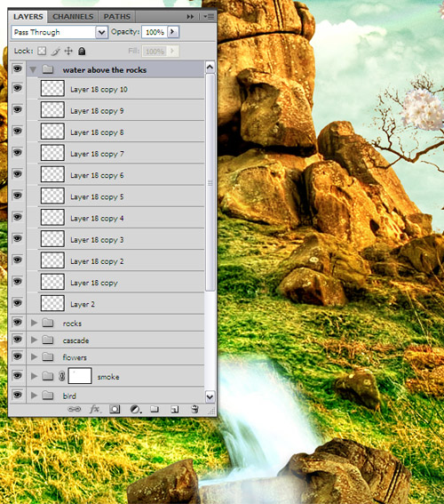Click the link layers icon
This screenshot has width=444, height=504.
click(75, 409)
